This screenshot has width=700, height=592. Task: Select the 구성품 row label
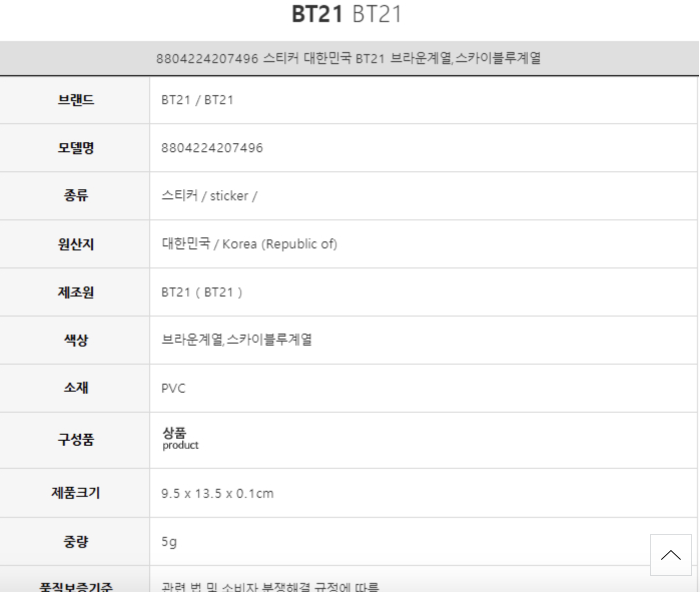[76, 440]
